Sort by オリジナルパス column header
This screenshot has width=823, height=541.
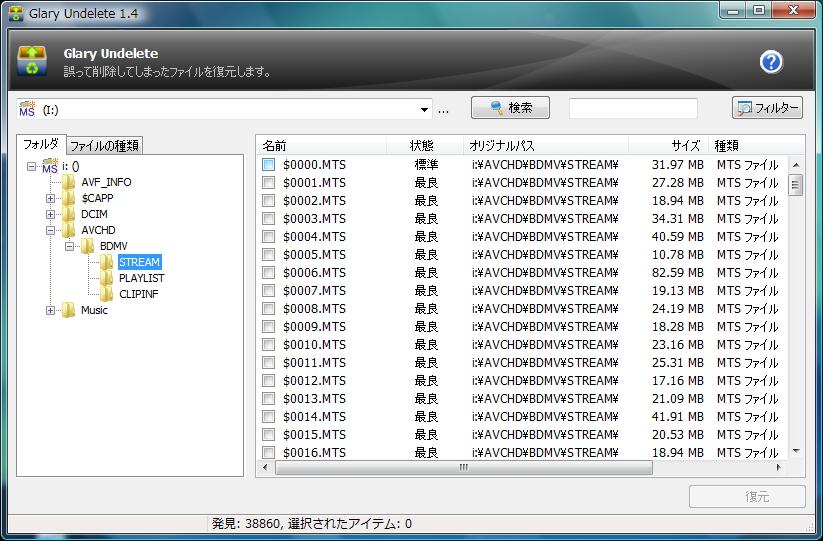point(546,145)
